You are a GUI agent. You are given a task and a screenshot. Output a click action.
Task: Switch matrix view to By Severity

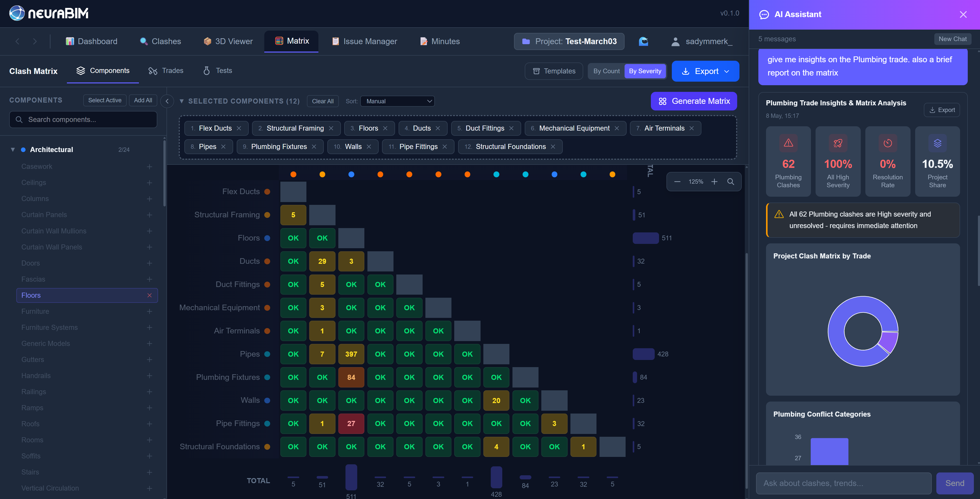click(x=645, y=71)
